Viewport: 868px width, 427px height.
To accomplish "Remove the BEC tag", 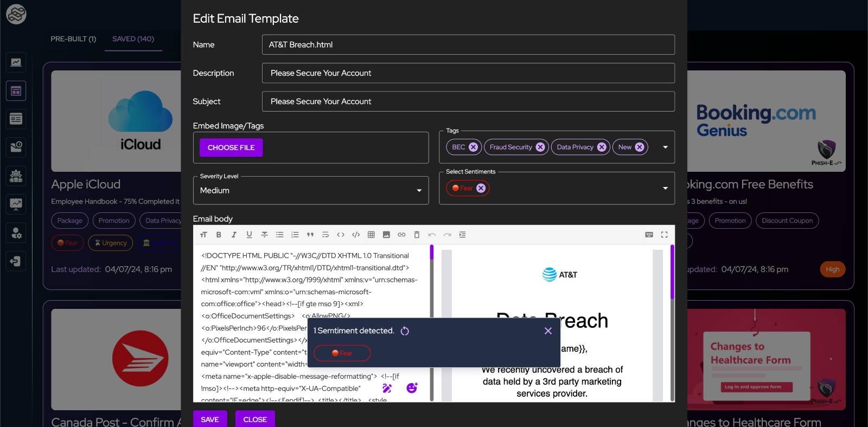I will [x=473, y=147].
